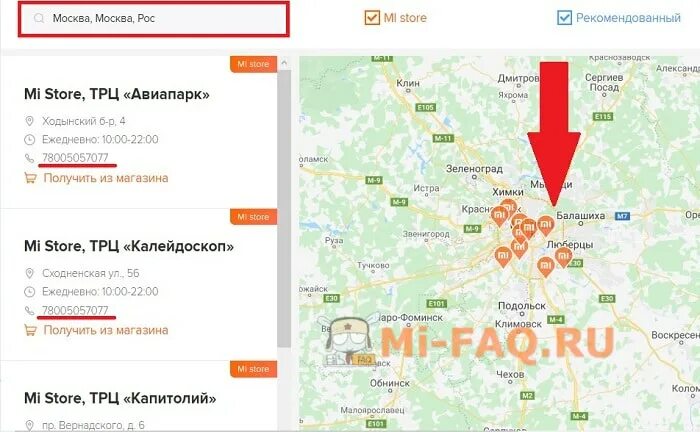Open Mi Store ТРЦ «Калейдоскоп» entry

pos(129,246)
